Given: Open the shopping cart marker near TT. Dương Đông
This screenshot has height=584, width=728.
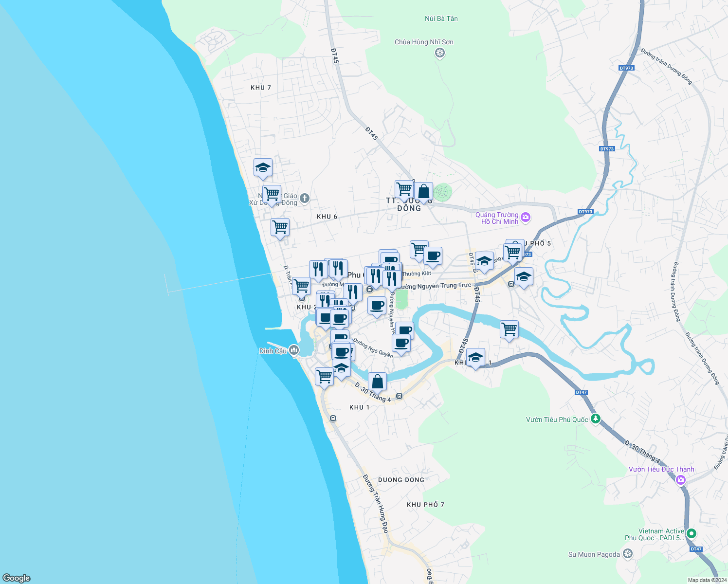Looking at the screenshot, I should tap(403, 189).
